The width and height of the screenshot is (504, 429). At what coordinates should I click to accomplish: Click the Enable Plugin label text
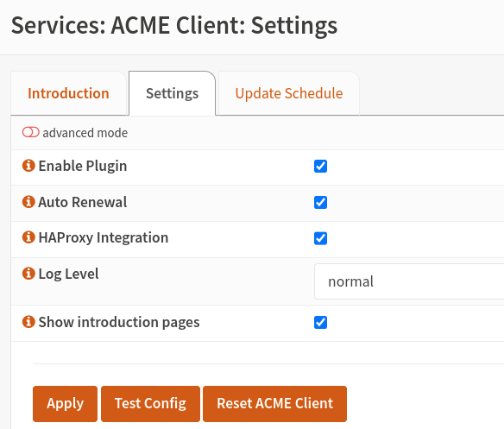tap(83, 167)
